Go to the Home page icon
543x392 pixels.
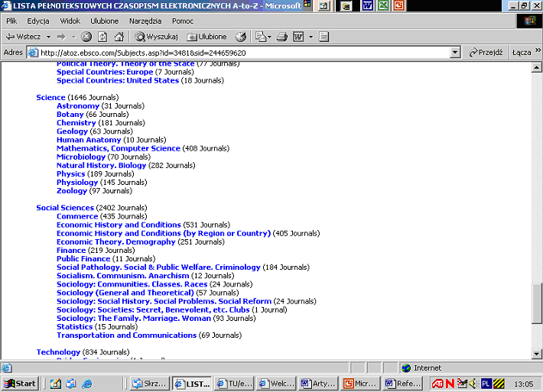pos(119,37)
